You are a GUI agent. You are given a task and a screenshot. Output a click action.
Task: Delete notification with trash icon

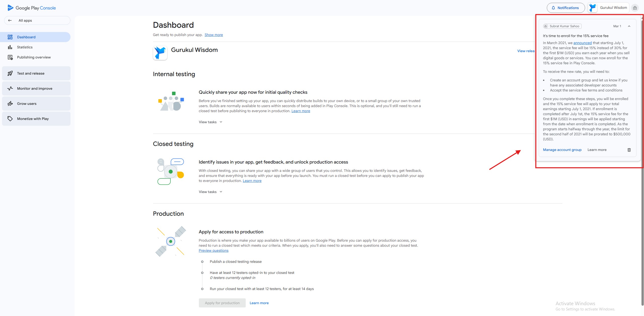629,150
